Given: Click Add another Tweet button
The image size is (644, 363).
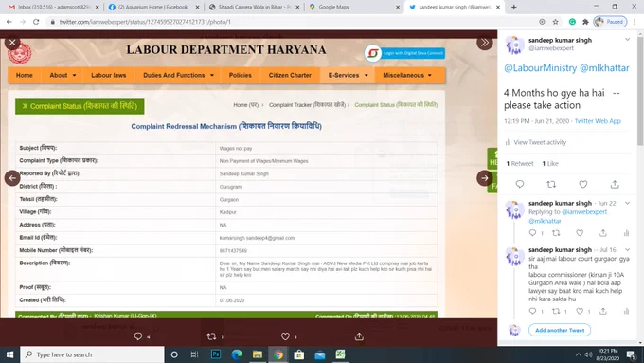Looking at the screenshot, I should pyautogui.click(x=560, y=330).
